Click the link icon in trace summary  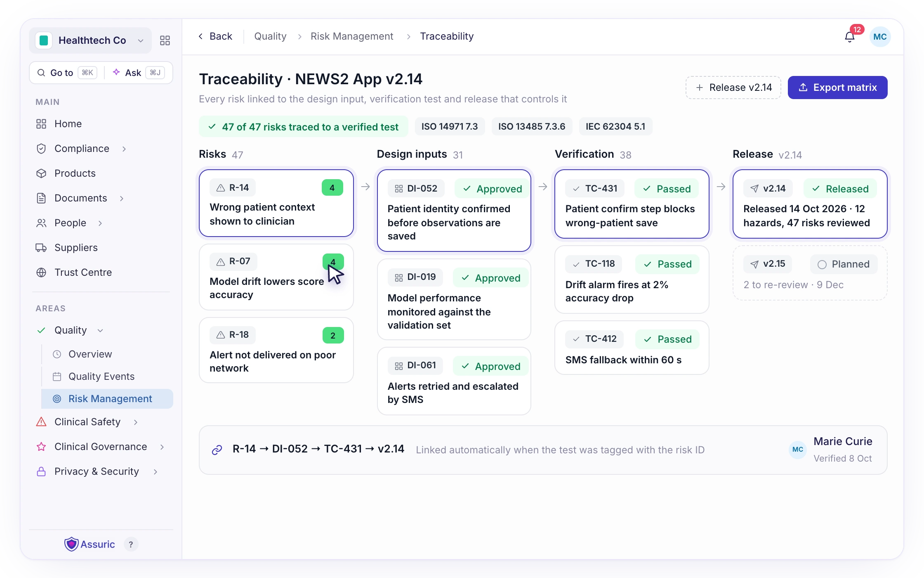pyautogui.click(x=217, y=450)
